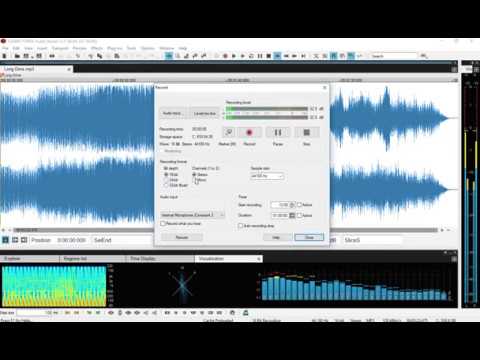
Task: Tick the checkbox below the Duration row
Action: 240,226
